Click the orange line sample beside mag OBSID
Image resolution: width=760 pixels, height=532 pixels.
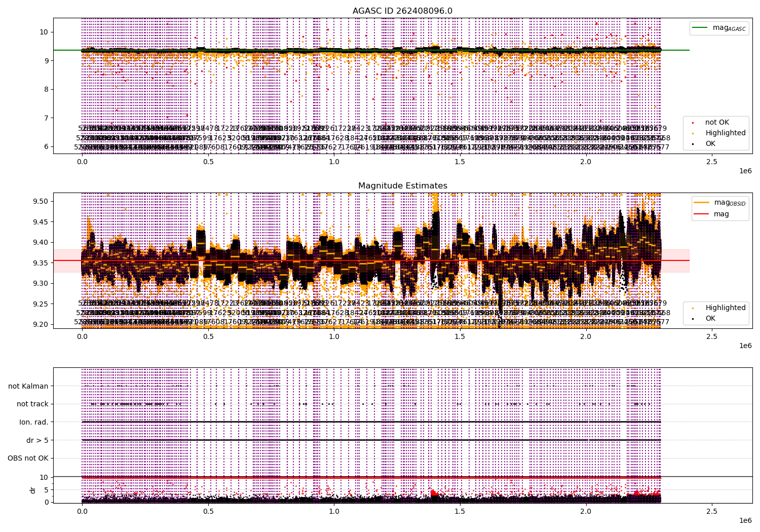701,203
